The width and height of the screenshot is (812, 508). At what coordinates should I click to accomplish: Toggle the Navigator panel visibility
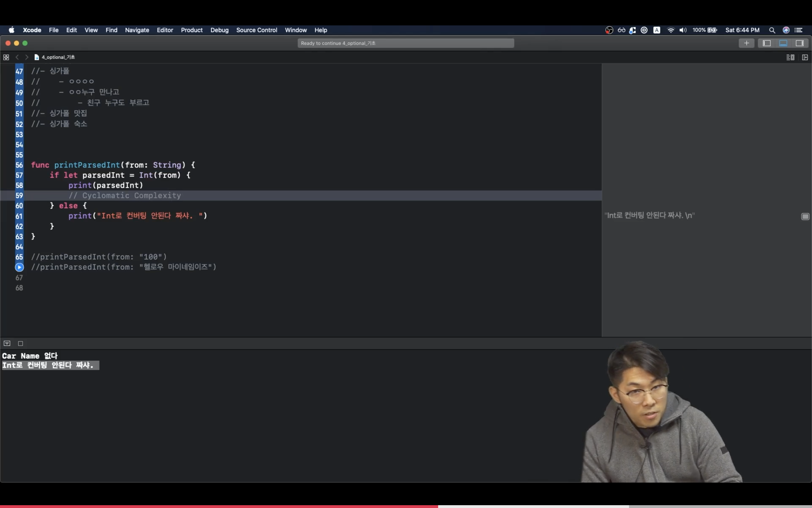click(766, 43)
